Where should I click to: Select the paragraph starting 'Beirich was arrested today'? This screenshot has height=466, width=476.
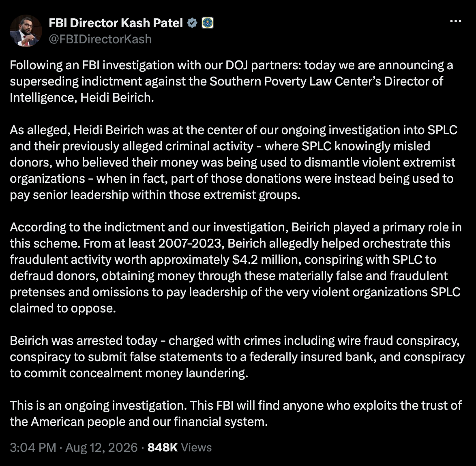(237, 357)
